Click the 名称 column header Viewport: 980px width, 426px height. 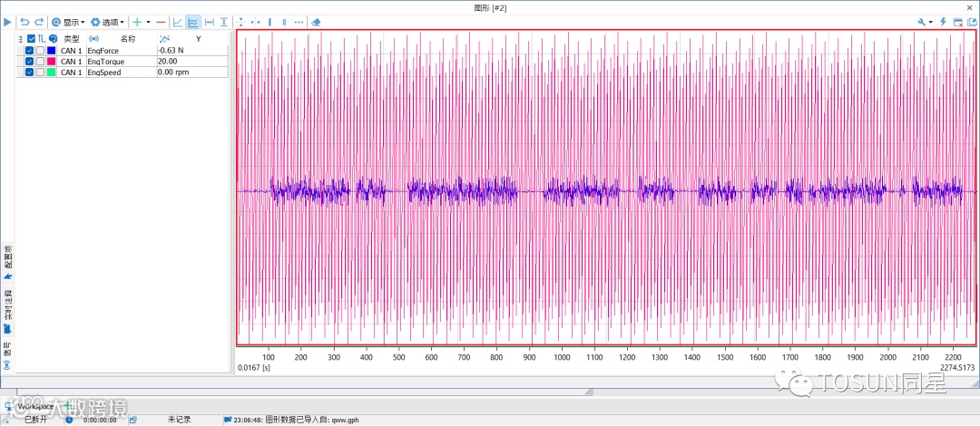click(x=128, y=39)
